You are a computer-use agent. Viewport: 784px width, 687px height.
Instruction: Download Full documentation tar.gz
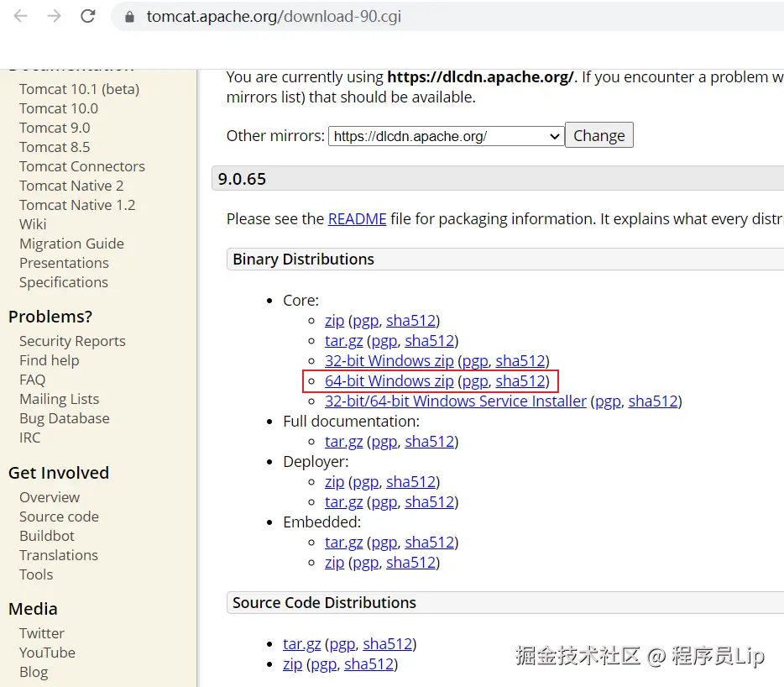point(343,442)
